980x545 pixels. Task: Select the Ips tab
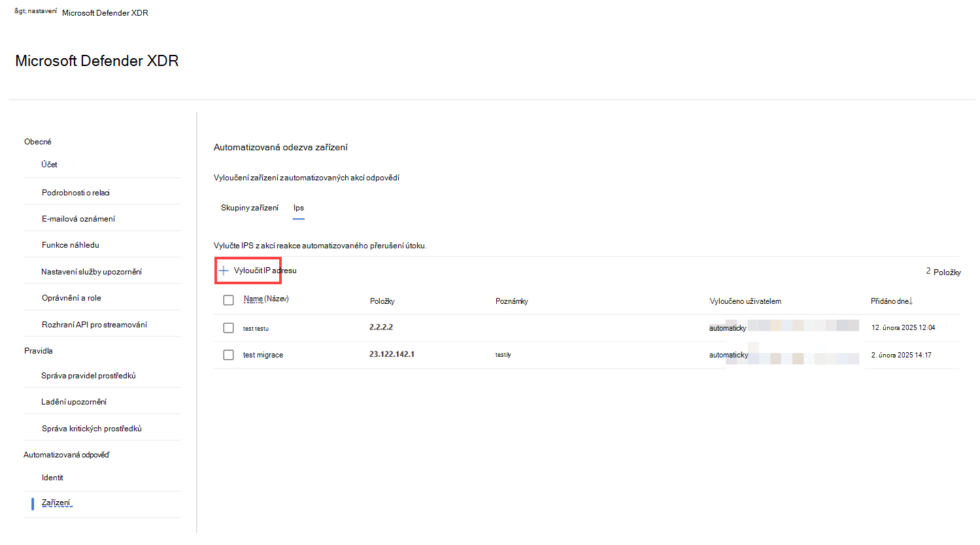299,208
